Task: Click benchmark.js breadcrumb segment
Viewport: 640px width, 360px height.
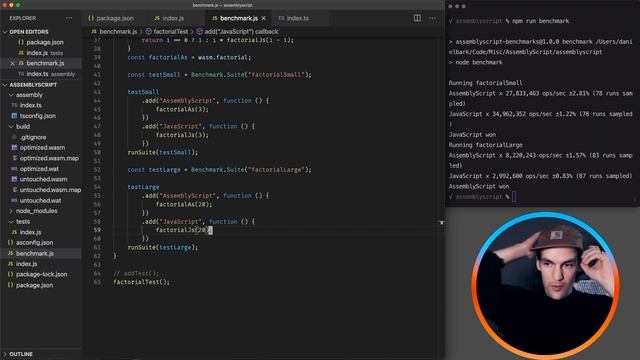Action: coord(118,31)
